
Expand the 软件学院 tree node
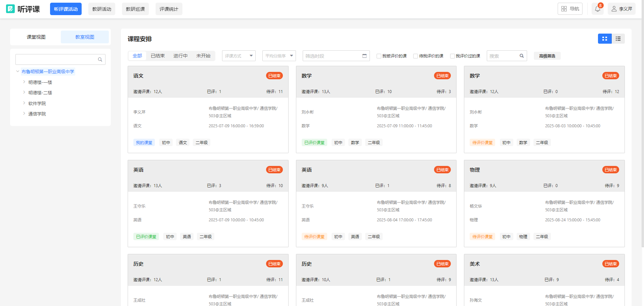(x=24, y=103)
